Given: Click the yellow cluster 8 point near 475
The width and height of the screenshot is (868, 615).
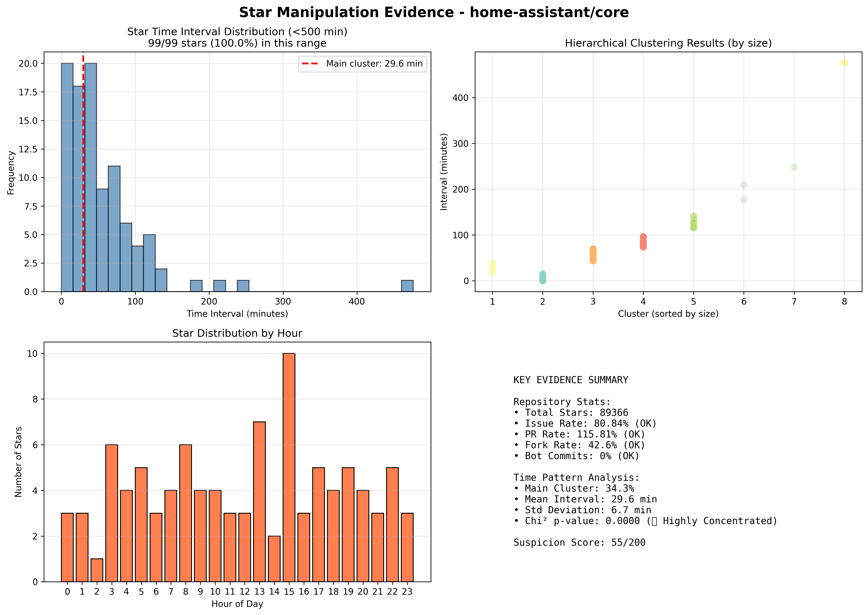Looking at the screenshot, I should [x=844, y=63].
